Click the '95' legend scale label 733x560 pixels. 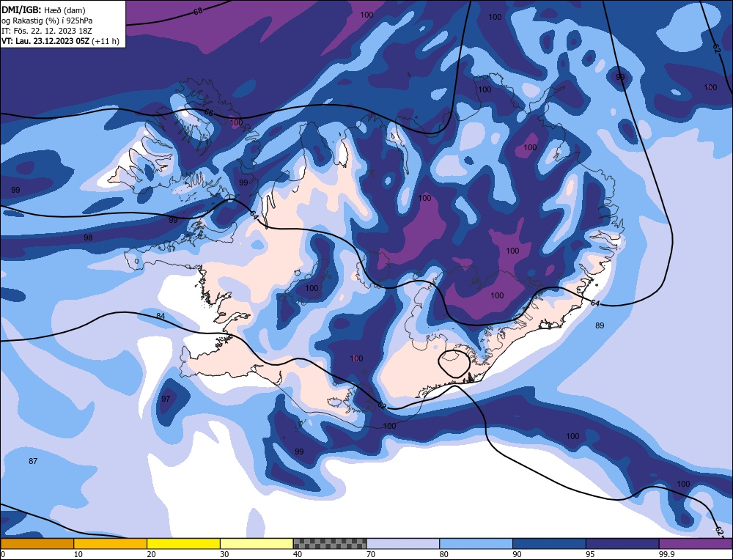tap(590, 554)
